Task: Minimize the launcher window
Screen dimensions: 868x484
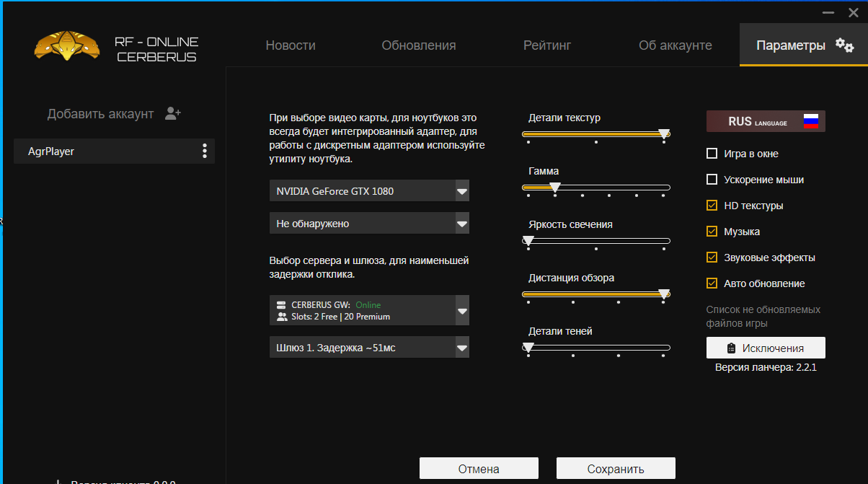Action: point(828,12)
